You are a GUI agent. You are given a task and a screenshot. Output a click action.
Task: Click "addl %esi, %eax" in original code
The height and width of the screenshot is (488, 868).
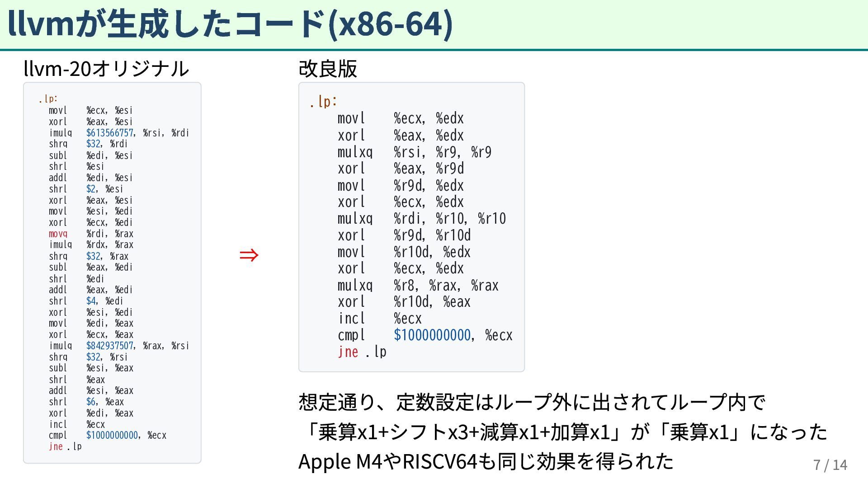pos(91,390)
